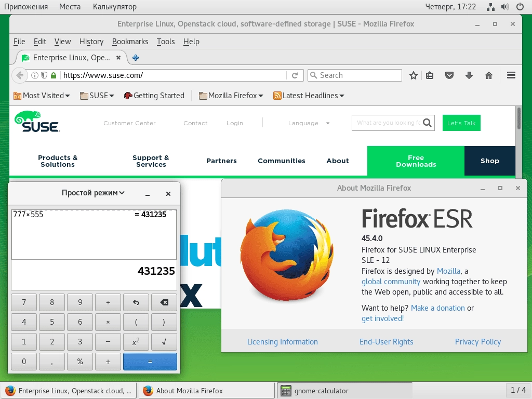Click the SUSE page vertical scrollbar
Image resolution: width=532 pixels, height=399 pixels.
point(518,142)
